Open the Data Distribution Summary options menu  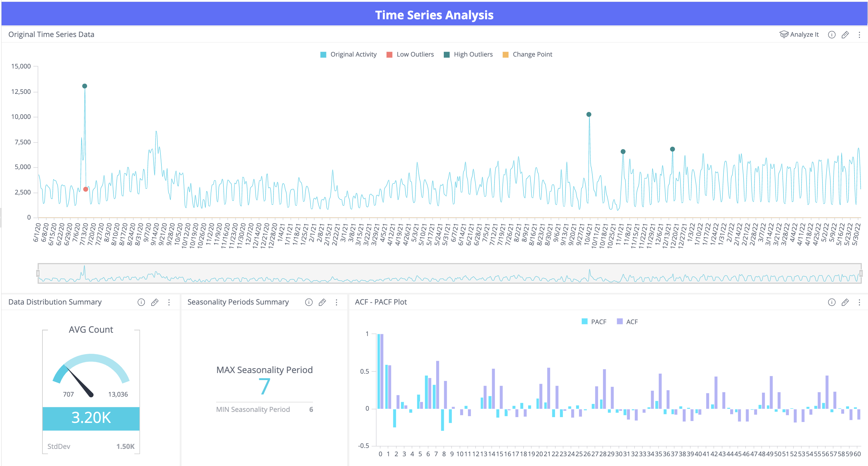pos(169,302)
